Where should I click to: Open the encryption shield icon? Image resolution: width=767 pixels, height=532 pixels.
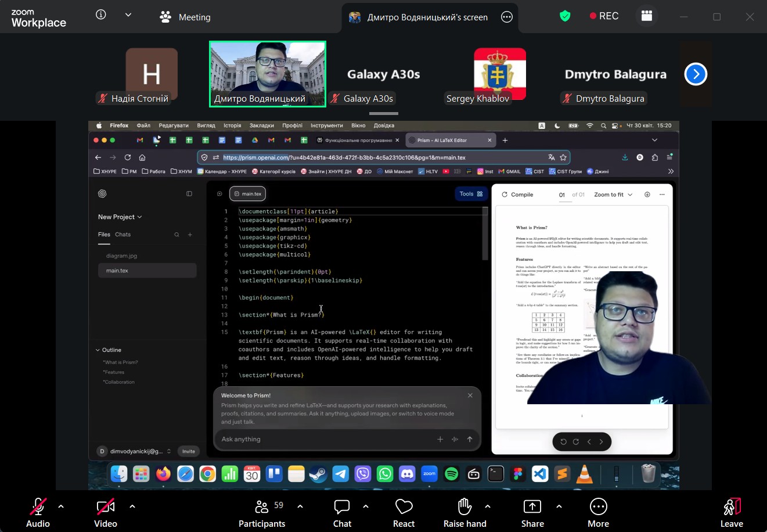[565, 16]
